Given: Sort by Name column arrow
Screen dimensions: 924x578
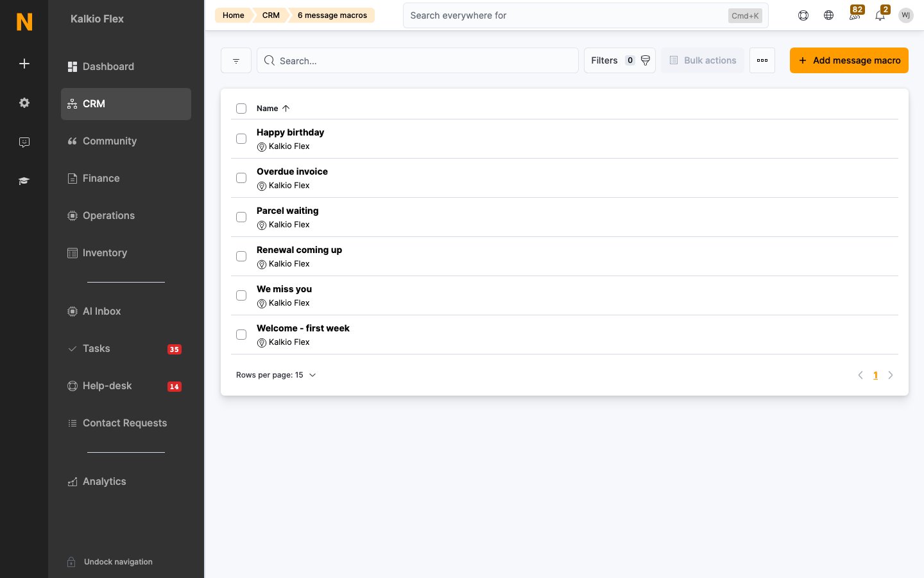Looking at the screenshot, I should [x=286, y=109].
